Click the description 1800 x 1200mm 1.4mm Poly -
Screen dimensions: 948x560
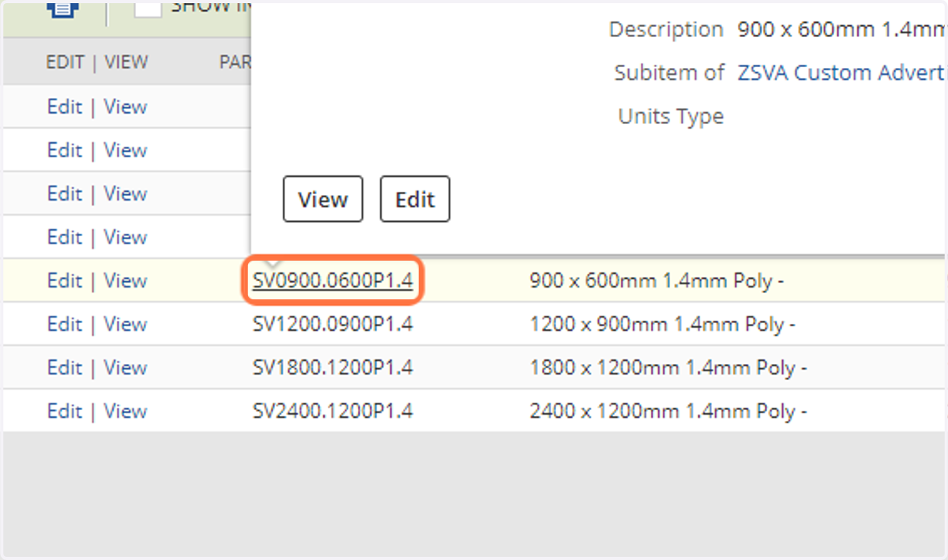(668, 367)
